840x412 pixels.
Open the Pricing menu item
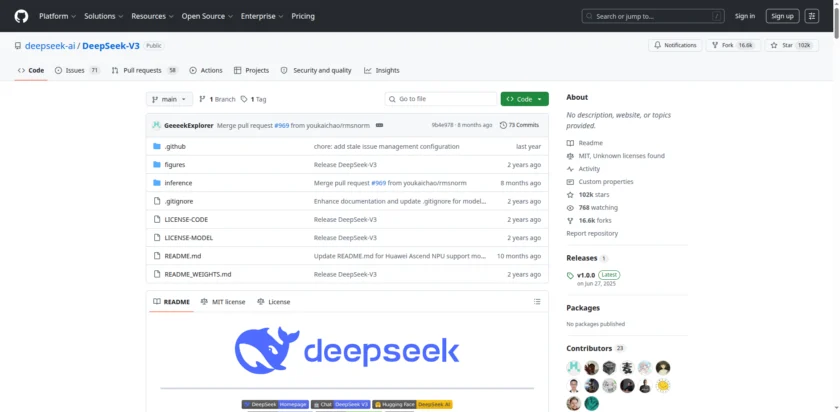pos(303,16)
